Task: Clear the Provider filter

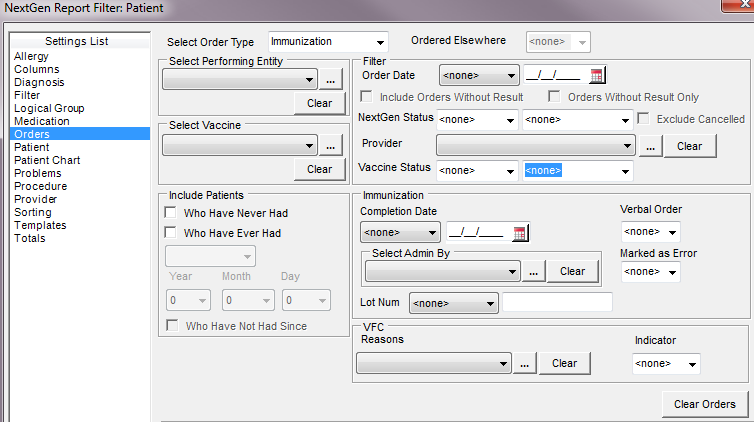Action: tap(690, 146)
